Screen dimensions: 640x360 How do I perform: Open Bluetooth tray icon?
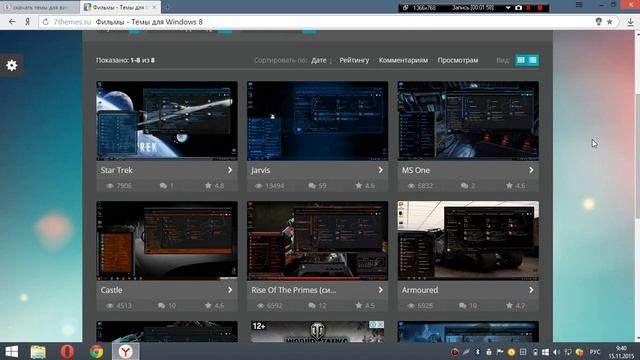(478, 352)
